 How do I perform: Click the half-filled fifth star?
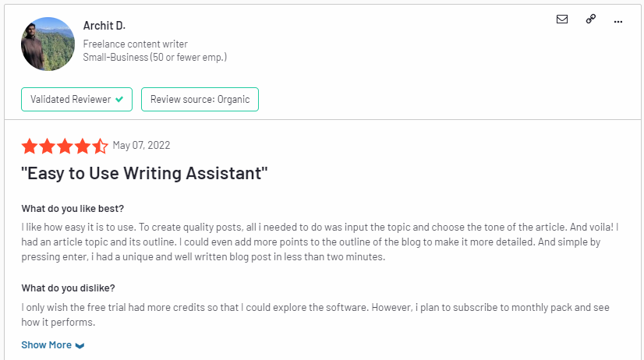(x=100, y=146)
